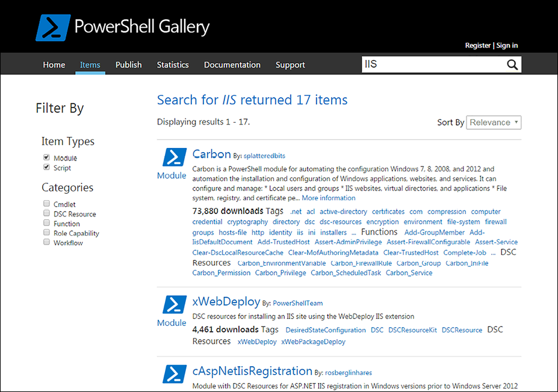Click the DSCResourceKit tag
Image resolution: width=558 pixels, height=392 pixels.
(412, 330)
